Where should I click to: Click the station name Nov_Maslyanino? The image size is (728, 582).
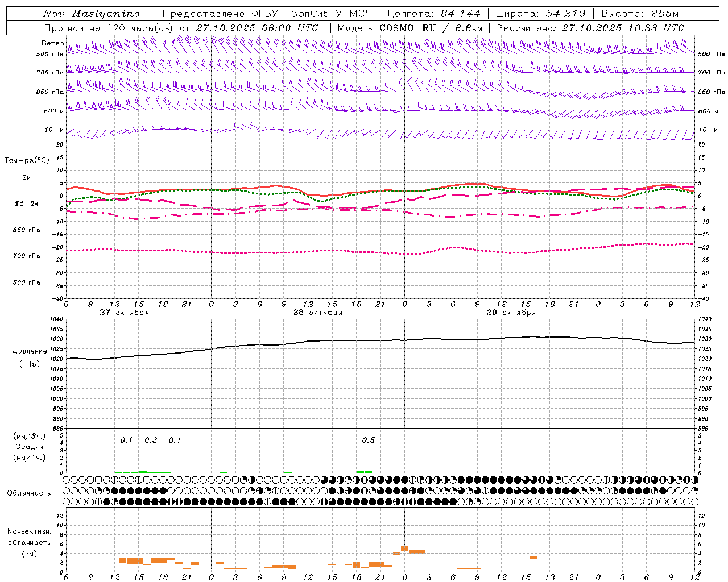92,14
